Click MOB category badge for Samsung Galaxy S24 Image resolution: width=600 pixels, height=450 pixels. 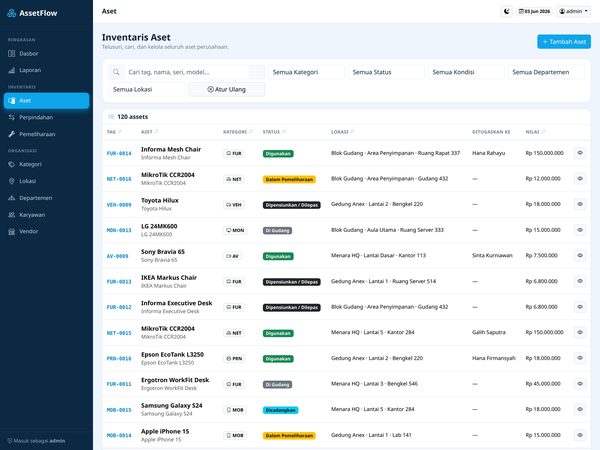(x=235, y=410)
